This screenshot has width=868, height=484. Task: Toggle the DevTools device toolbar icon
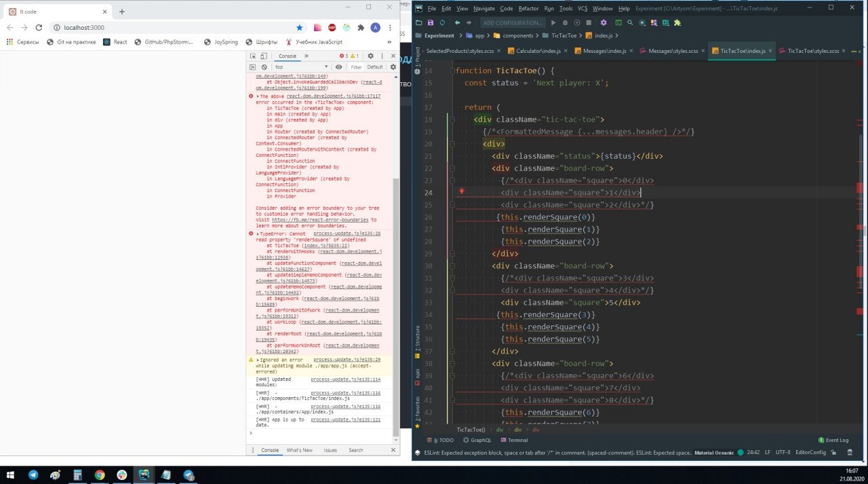pos(265,56)
